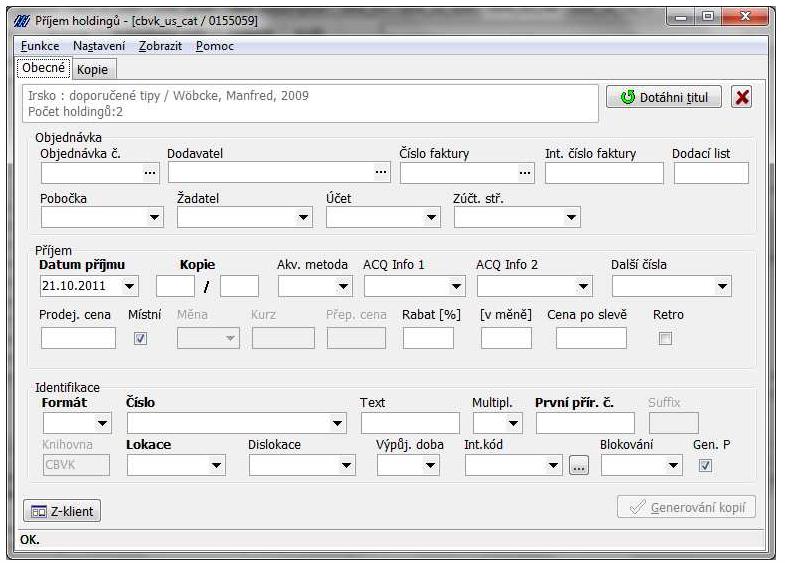This screenshot has width=785, height=563.
Task: Expand the Číslo combo box
Action: point(337,424)
